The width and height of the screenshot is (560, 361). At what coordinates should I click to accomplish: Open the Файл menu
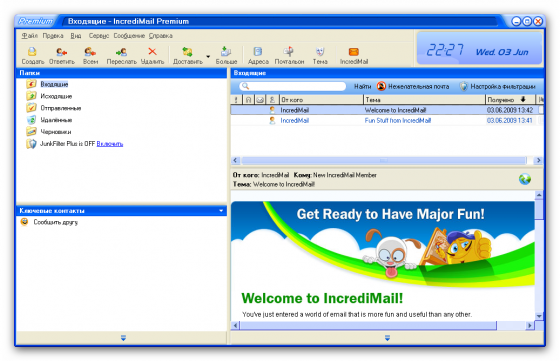[30, 36]
